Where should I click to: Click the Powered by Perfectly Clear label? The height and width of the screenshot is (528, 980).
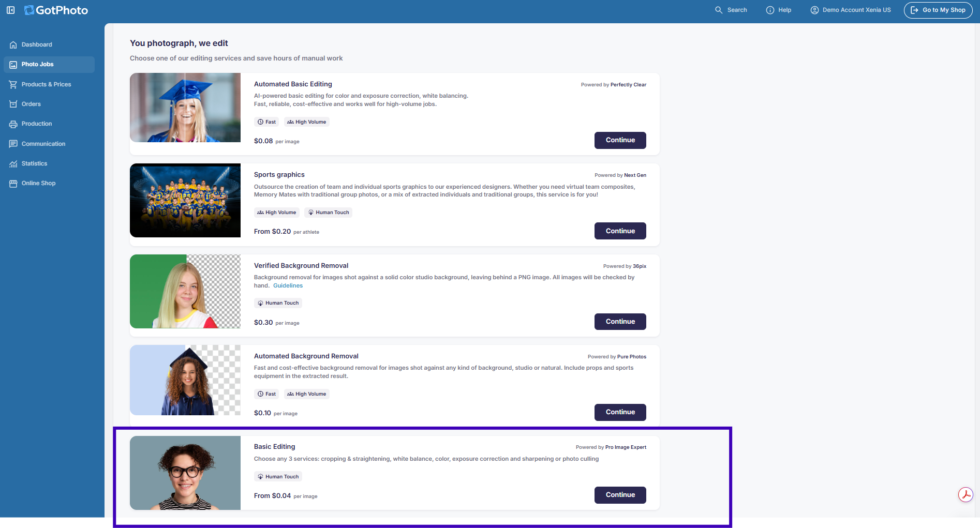614,85
